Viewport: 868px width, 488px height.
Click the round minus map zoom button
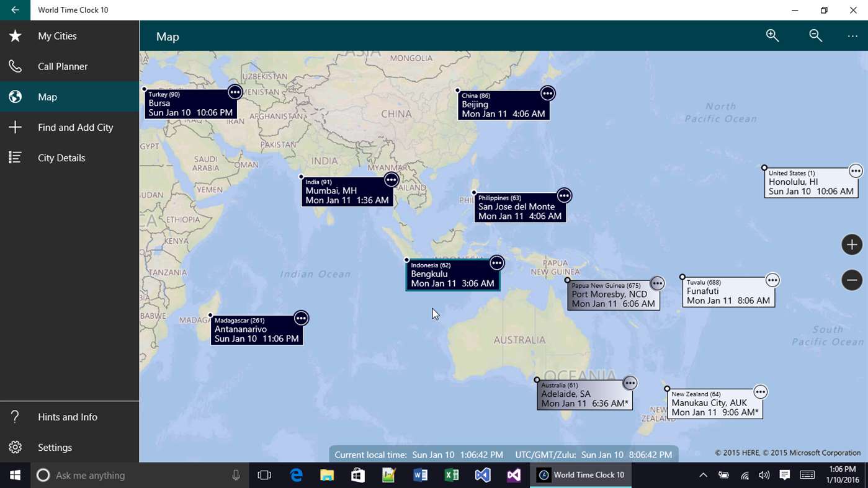[852, 280]
